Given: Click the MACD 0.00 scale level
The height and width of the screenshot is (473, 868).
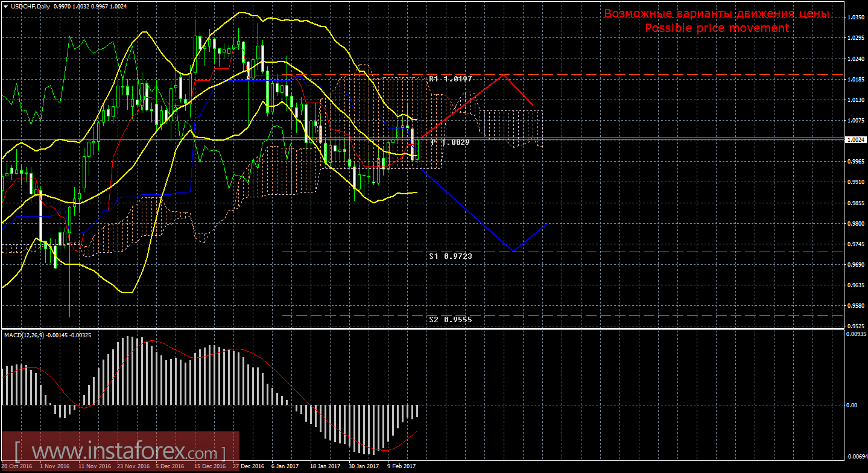Looking at the screenshot, I should (851, 405).
